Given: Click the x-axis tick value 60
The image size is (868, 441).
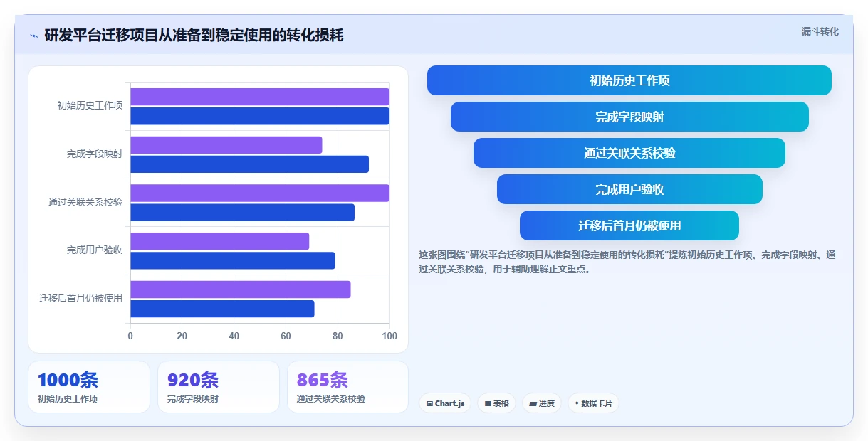Looking at the screenshot, I should coord(286,336).
